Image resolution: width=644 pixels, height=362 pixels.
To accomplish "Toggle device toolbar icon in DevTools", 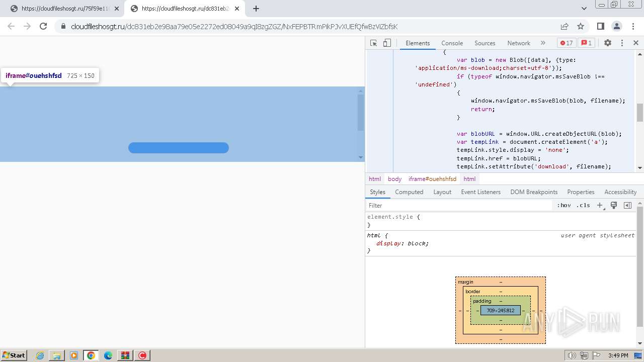I will click(387, 43).
